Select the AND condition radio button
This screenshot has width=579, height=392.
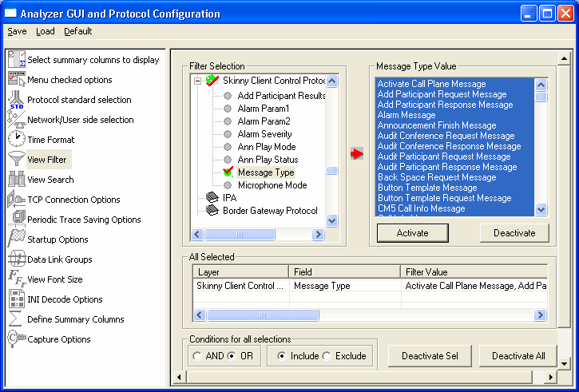click(197, 356)
